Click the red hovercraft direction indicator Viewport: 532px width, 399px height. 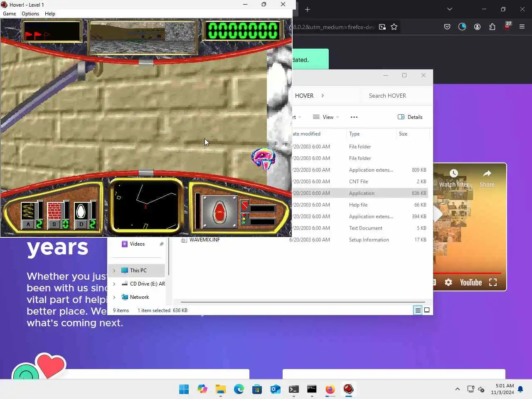[219, 212]
